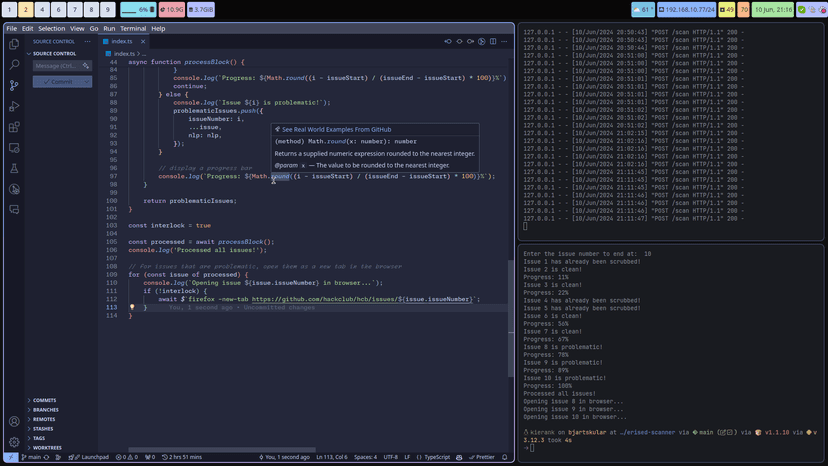Viewport: 828px width, 466px height.
Task: Open the Manage gear icon
Action: pyautogui.click(x=14, y=441)
